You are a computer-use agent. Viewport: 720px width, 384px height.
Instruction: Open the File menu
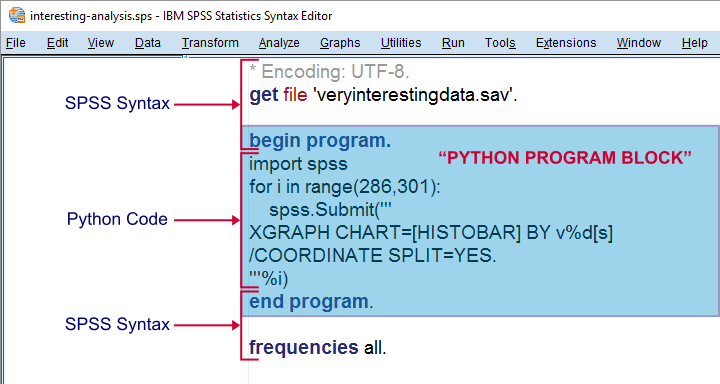tap(16, 43)
